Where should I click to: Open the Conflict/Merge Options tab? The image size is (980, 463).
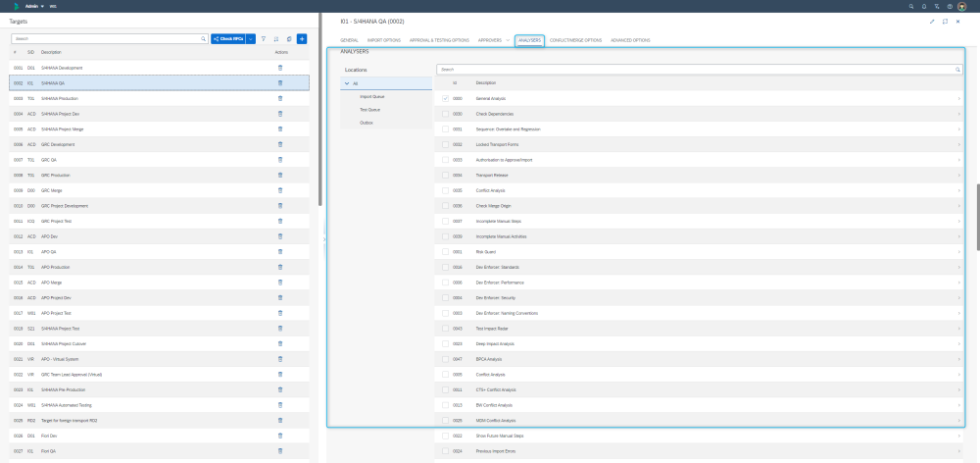(x=575, y=40)
